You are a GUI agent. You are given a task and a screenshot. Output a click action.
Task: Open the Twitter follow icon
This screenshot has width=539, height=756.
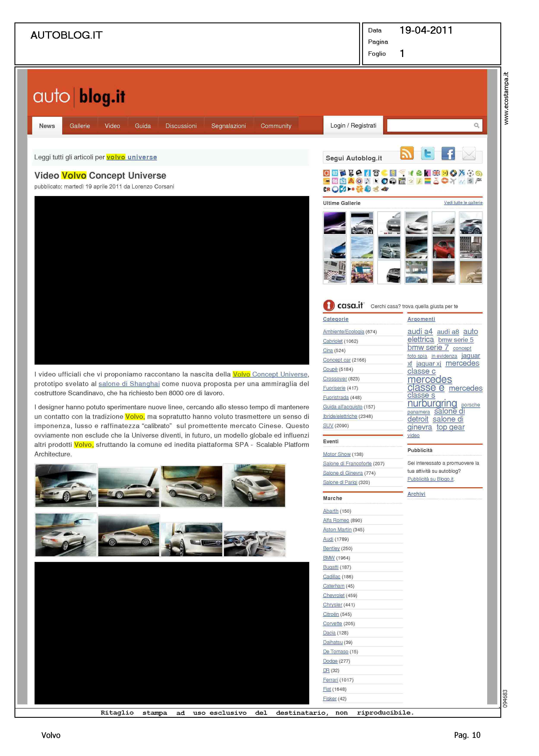[x=428, y=153]
